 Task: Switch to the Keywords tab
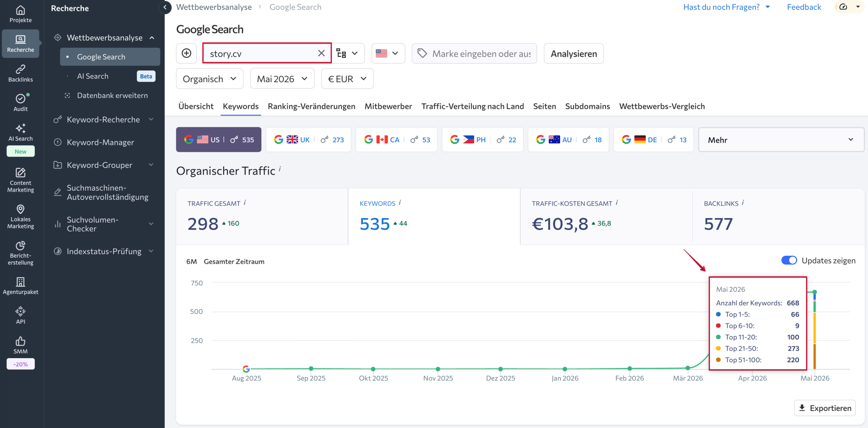pos(240,106)
